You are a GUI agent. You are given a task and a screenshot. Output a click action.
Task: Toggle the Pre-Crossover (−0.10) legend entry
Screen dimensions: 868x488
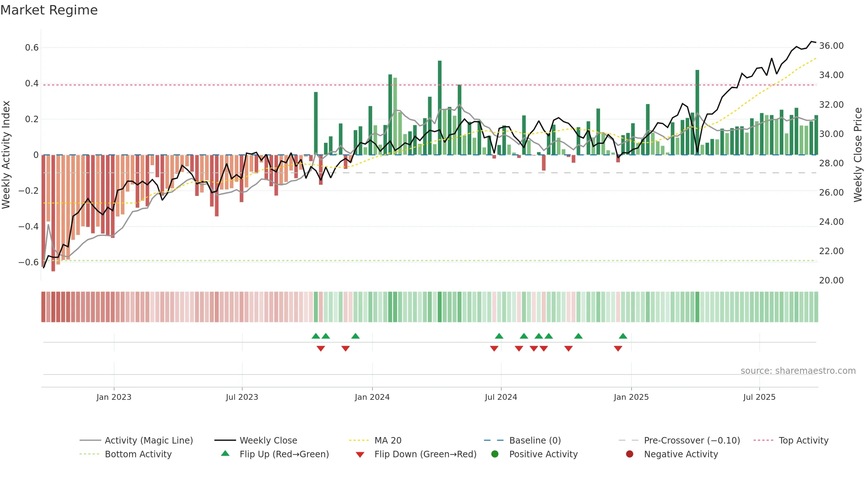(679, 440)
